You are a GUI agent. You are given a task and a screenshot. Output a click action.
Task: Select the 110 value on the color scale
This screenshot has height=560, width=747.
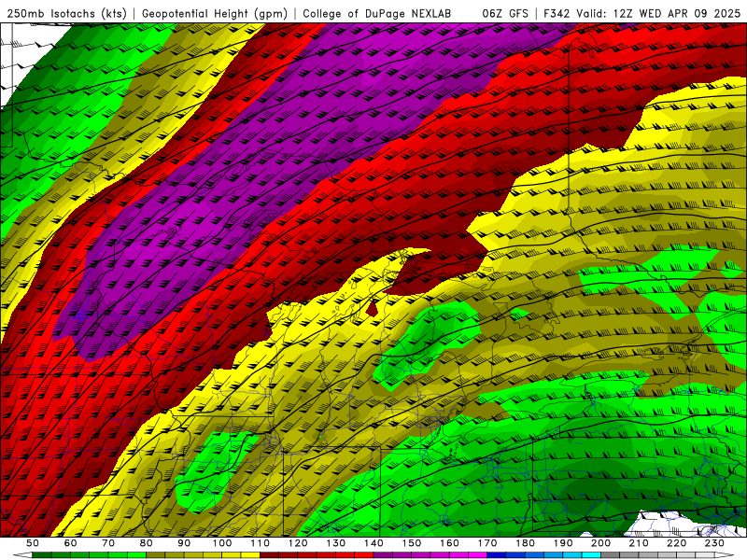pyautogui.click(x=261, y=543)
